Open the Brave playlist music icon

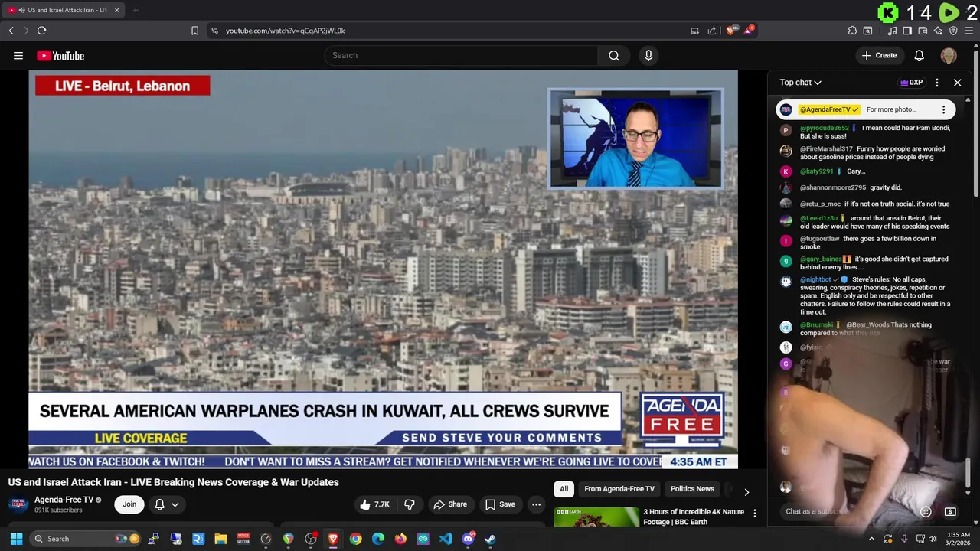(x=892, y=31)
